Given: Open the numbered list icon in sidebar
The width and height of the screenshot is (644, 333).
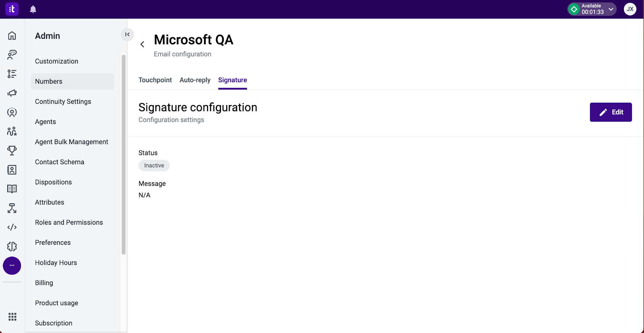Looking at the screenshot, I should (12, 74).
